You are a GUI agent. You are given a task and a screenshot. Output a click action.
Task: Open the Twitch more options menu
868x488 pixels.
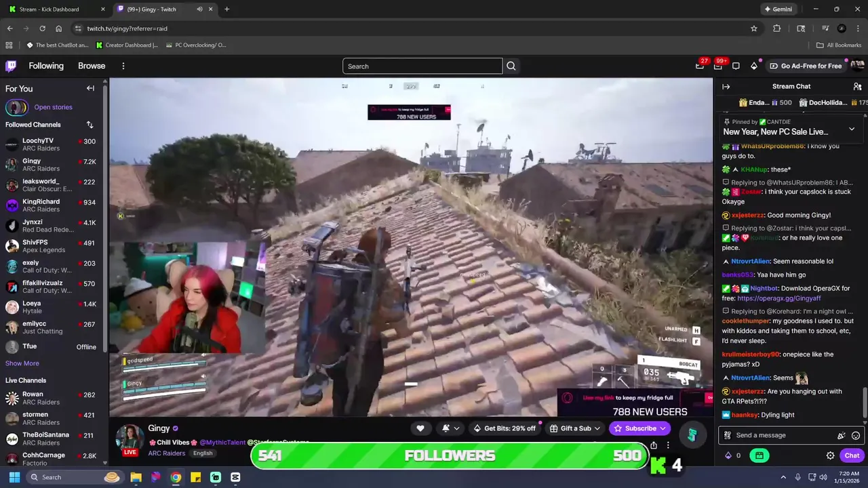click(x=123, y=66)
